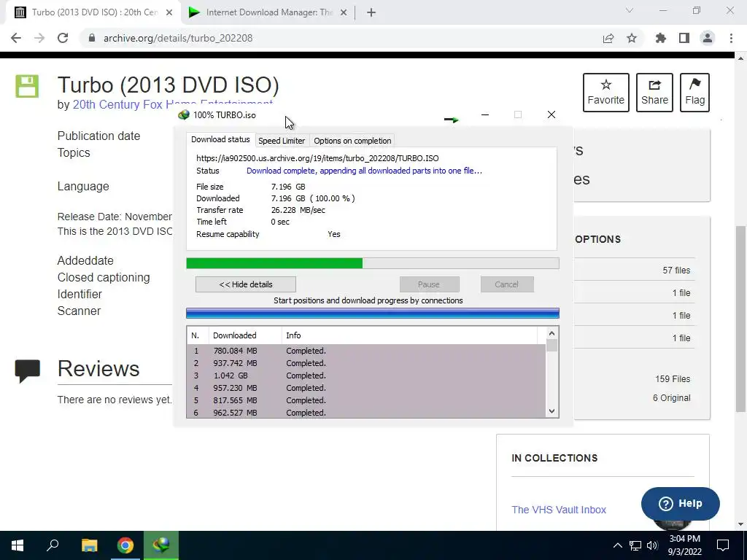This screenshot has width=747, height=560.
Task: Switch to the Internet Download Manager tab
Action: 268,12
